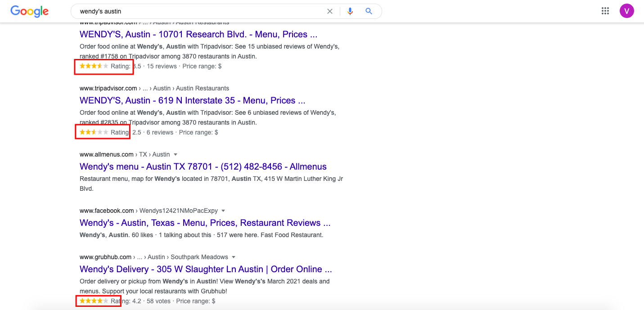The height and width of the screenshot is (310, 644).
Task: Clear the search box with X icon
Action: point(330,11)
